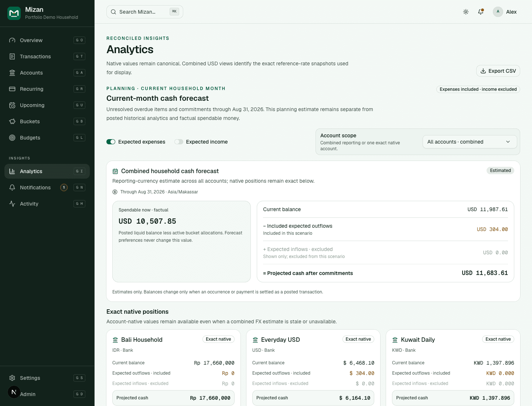Click the USD 10,507.85 spendable value
This screenshot has width=532, height=406.
(147, 221)
